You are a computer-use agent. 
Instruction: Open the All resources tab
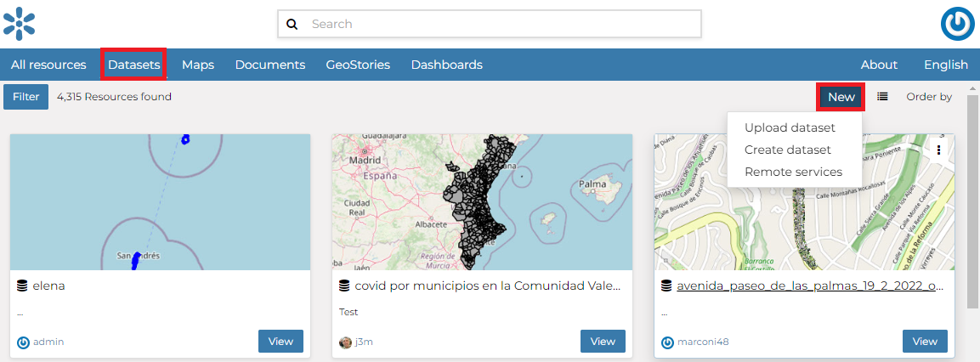tap(48, 65)
